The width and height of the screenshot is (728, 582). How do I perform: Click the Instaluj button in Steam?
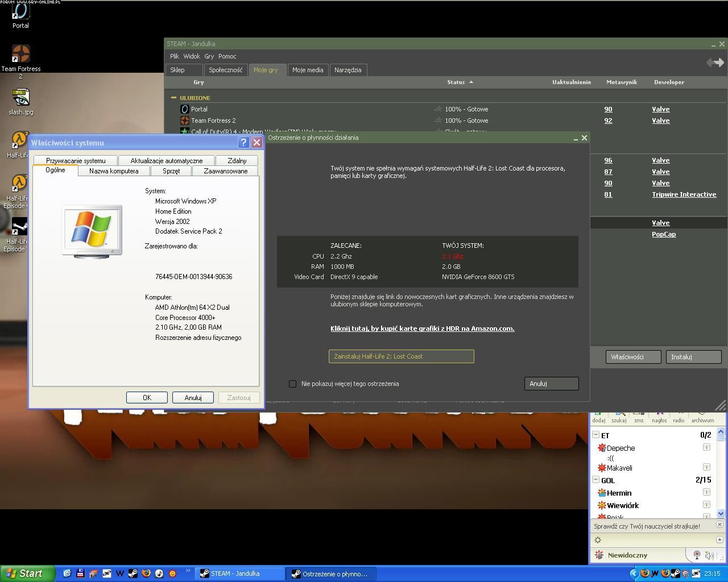pos(694,357)
